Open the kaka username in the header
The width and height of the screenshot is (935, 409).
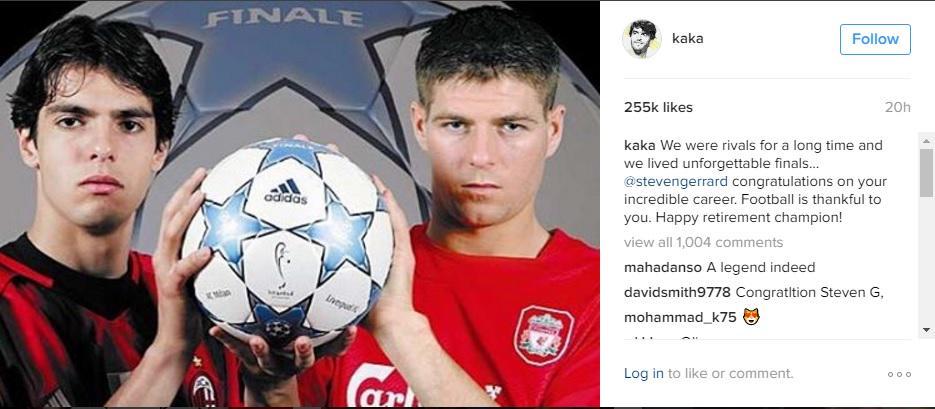pyautogui.click(x=688, y=39)
